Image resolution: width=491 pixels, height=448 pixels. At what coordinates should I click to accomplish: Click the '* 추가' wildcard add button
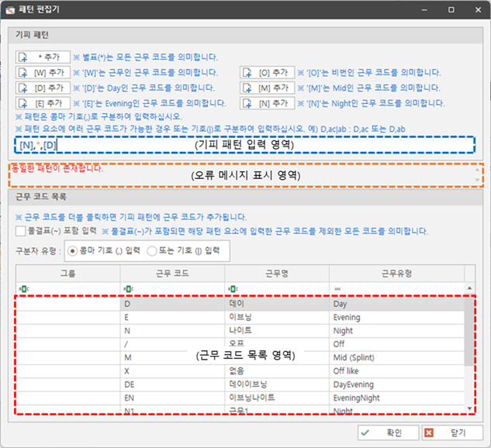pos(42,57)
